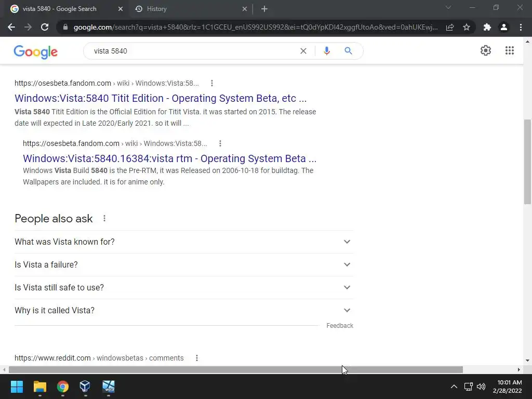Submit search with the magnifier icon
The image size is (532, 399).
(x=348, y=51)
